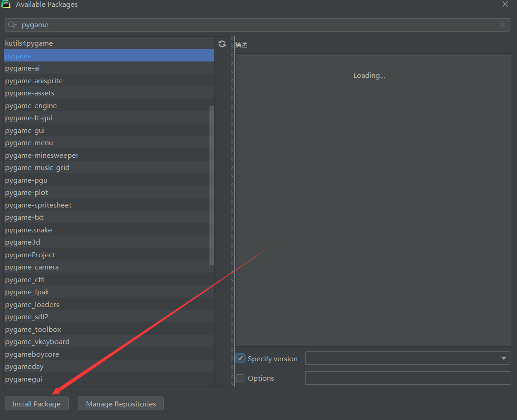Select pygame-anisprite package
The height and width of the screenshot is (420, 517).
109,81
